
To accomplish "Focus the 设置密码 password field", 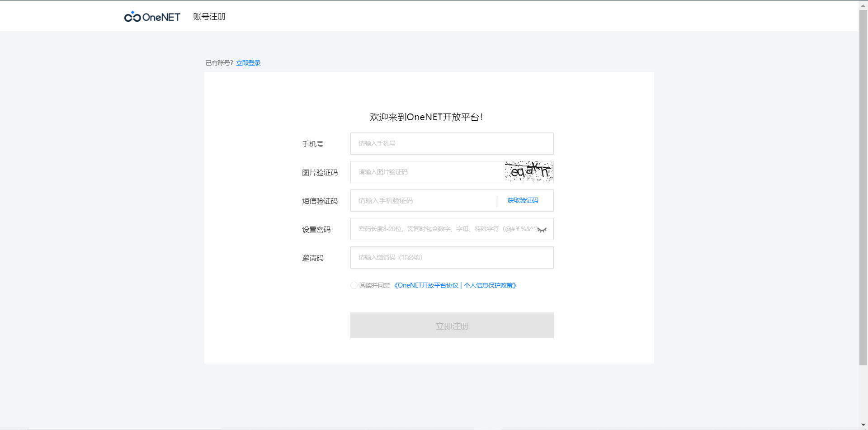I will [x=452, y=229].
